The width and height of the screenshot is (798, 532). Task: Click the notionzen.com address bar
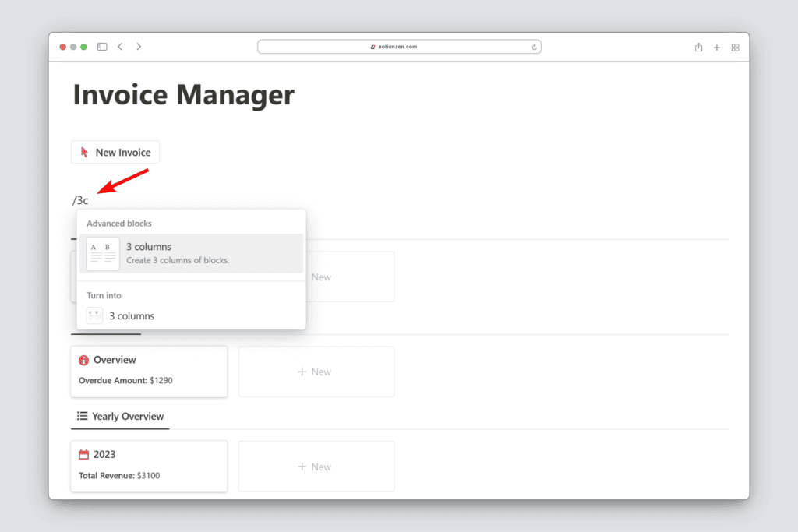coord(399,47)
